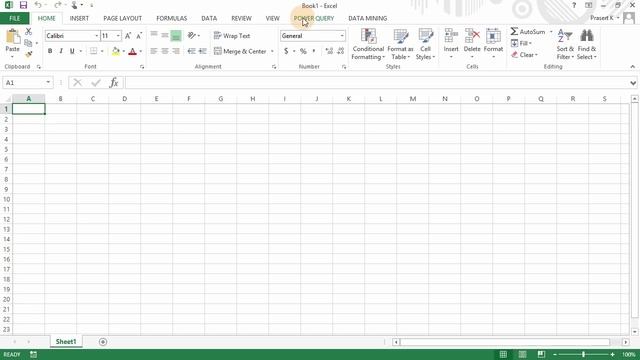This screenshot has width=640, height=360.
Task: Open Cell Styles gallery
Action: pyautogui.click(x=425, y=44)
